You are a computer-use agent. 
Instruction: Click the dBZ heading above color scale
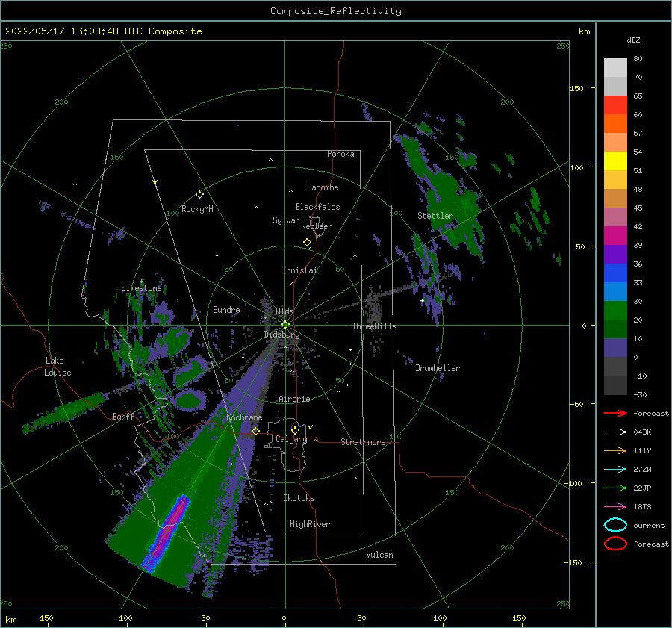(x=633, y=40)
